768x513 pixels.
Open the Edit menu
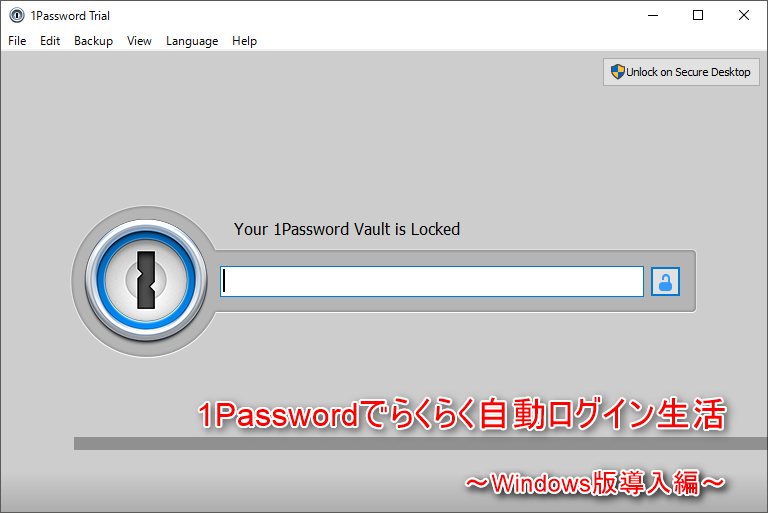tap(50, 41)
